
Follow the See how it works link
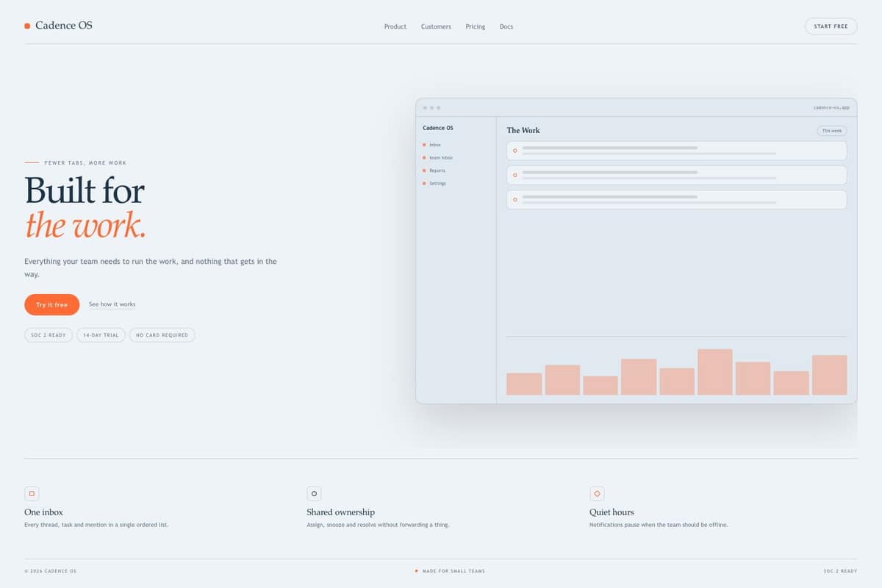tap(112, 304)
